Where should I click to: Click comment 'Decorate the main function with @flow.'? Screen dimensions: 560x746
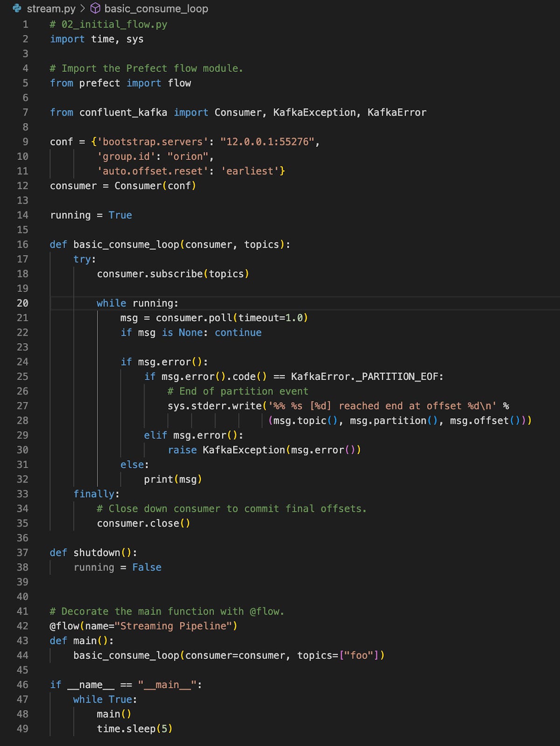click(x=167, y=611)
